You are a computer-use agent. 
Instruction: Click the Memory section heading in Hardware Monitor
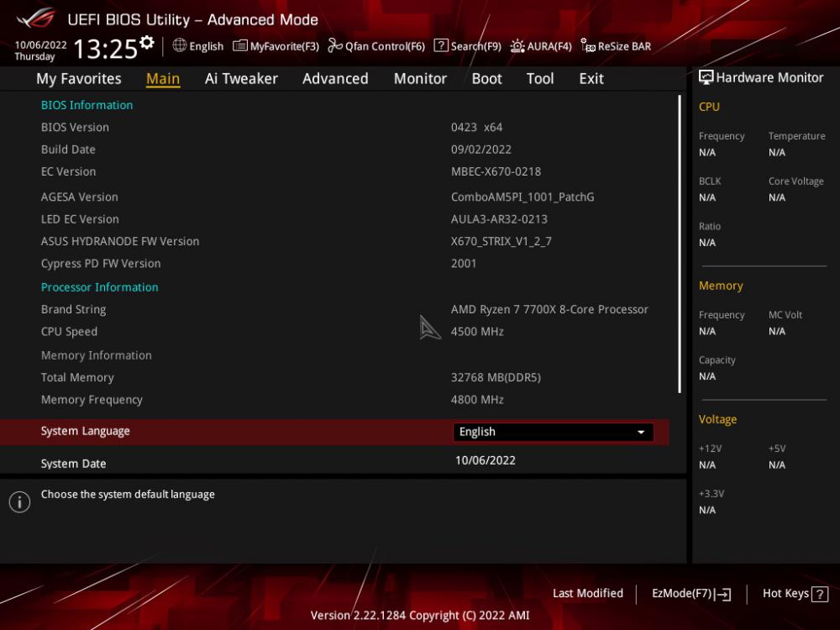[x=721, y=286]
